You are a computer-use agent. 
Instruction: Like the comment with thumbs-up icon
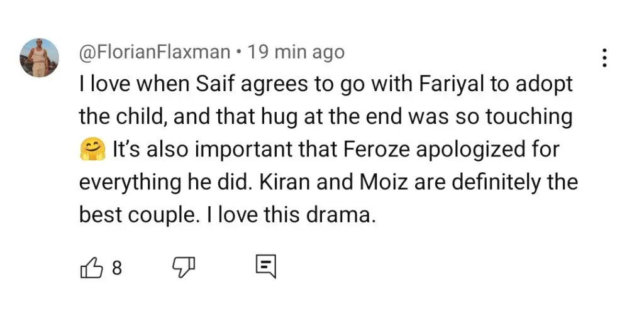(91, 268)
